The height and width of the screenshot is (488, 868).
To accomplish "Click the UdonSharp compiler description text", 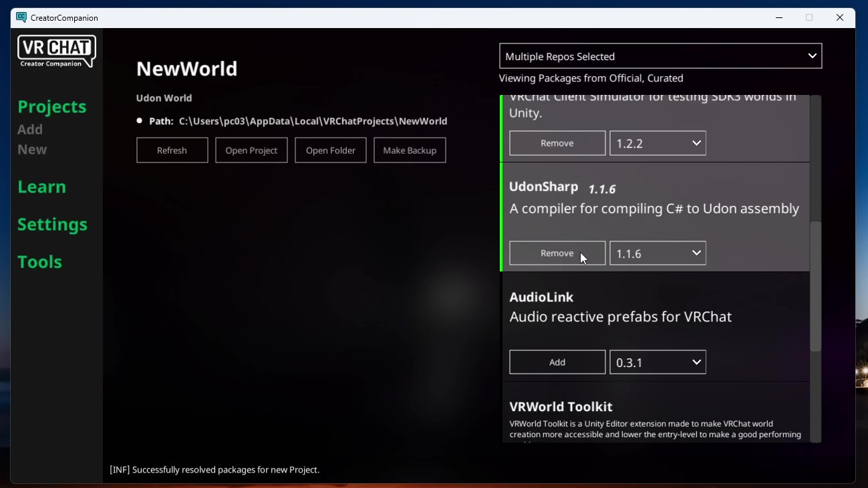I will point(654,209).
